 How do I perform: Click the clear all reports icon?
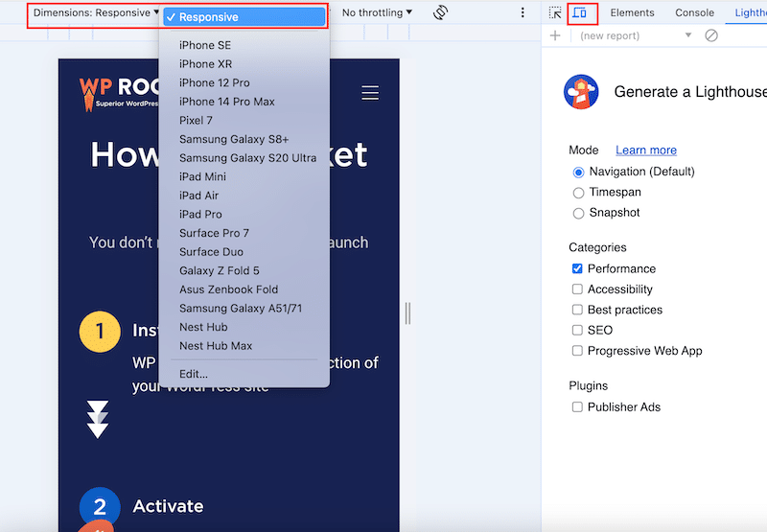pos(711,35)
